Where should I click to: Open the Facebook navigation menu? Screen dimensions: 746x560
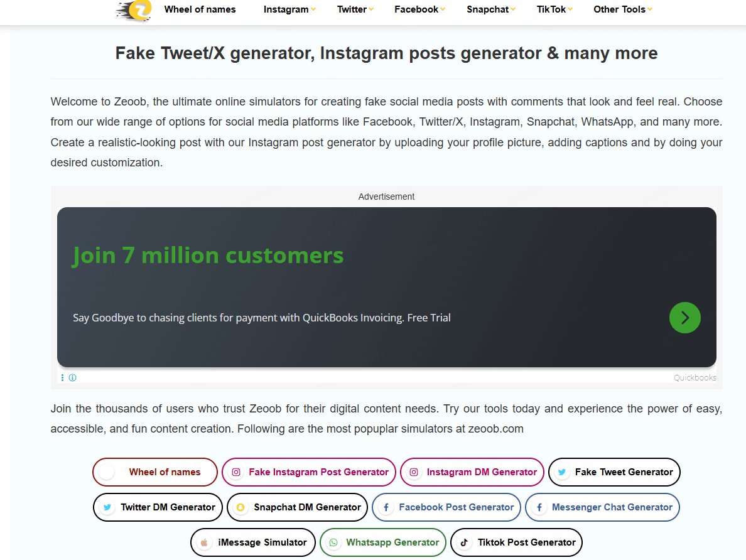[419, 9]
